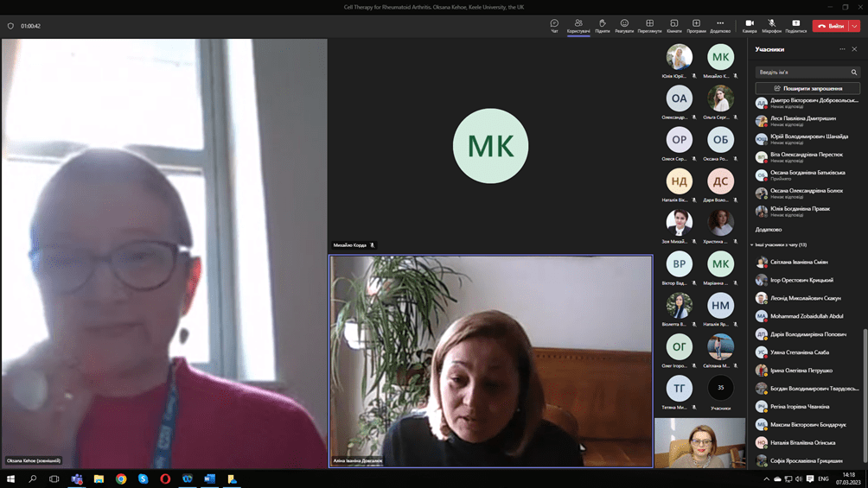Toggle the Користувачі participants panel

click(x=578, y=26)
